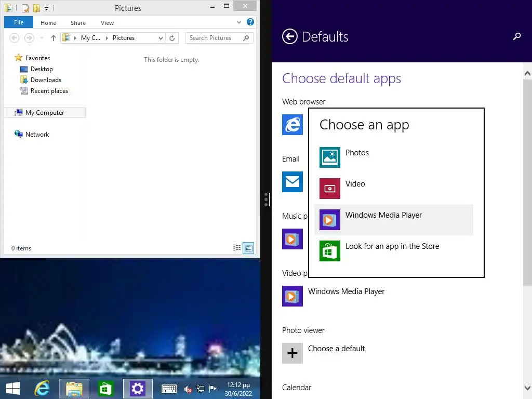Click the network tray icon
The width and height of the screenshot is (532, 399).
(201, 389)
